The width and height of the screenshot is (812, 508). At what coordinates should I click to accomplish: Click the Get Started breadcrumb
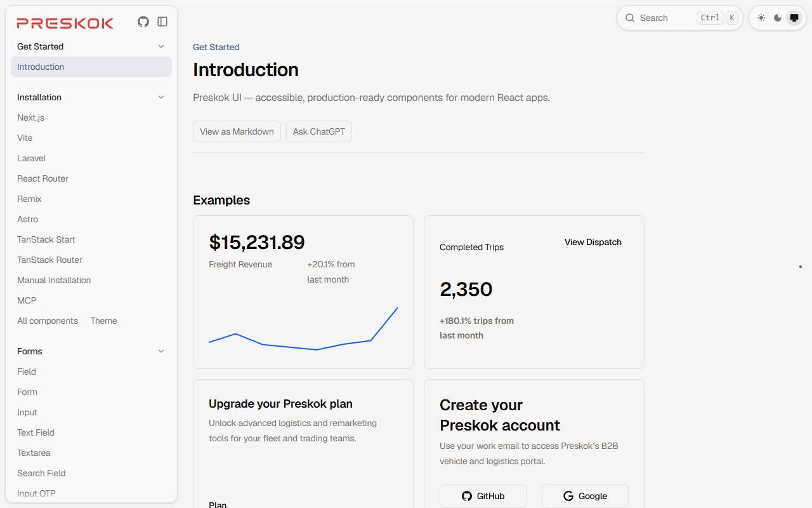coord(216,47)
